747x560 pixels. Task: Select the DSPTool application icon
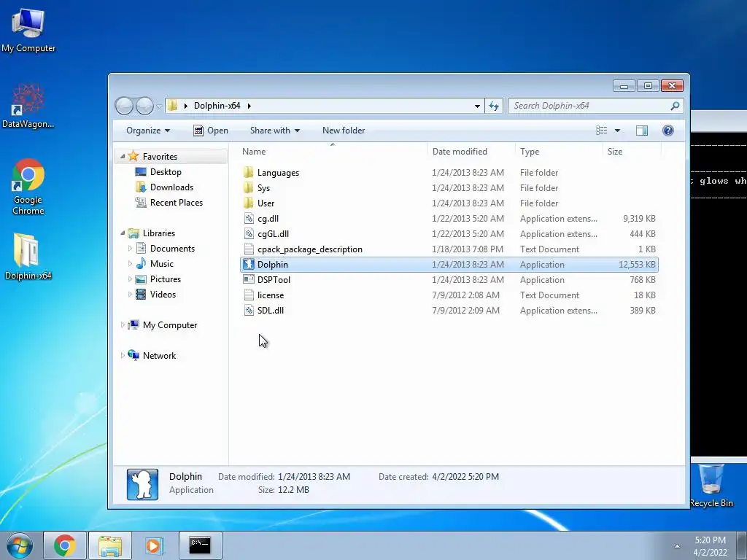tap(248, 279)
